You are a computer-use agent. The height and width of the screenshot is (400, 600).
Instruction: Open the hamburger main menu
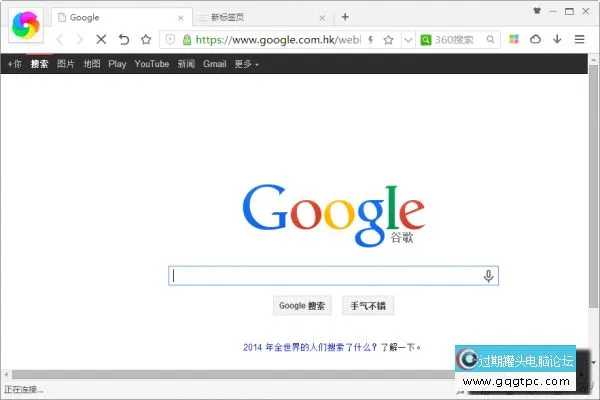[x=579, y=39]
